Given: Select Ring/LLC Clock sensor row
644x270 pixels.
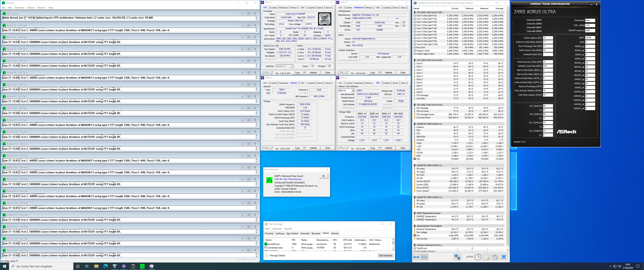Looking at the screenshot, I should (x=459, y=51).
